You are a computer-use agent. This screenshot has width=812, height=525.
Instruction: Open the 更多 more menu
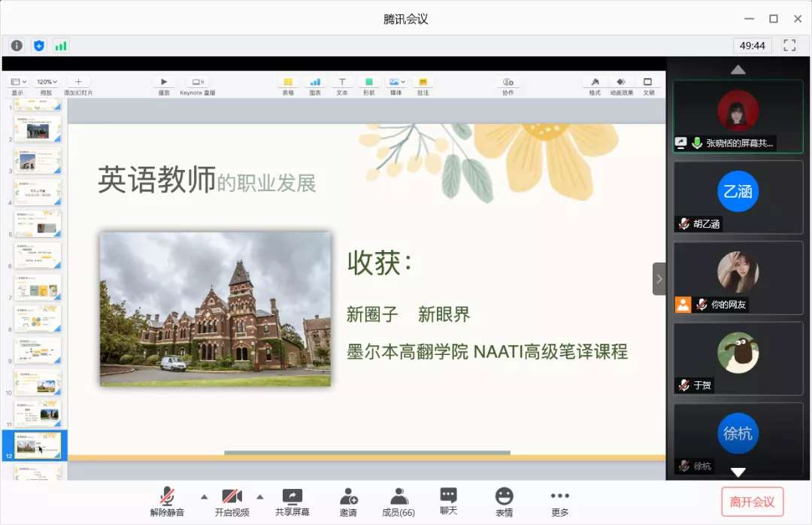(559, 502)
